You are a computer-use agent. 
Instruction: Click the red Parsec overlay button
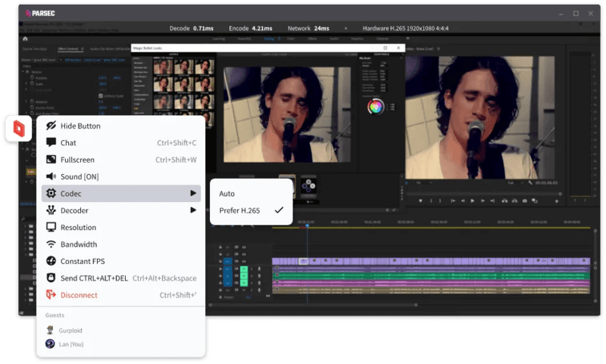pyautogui.click(x=18, y=128)
